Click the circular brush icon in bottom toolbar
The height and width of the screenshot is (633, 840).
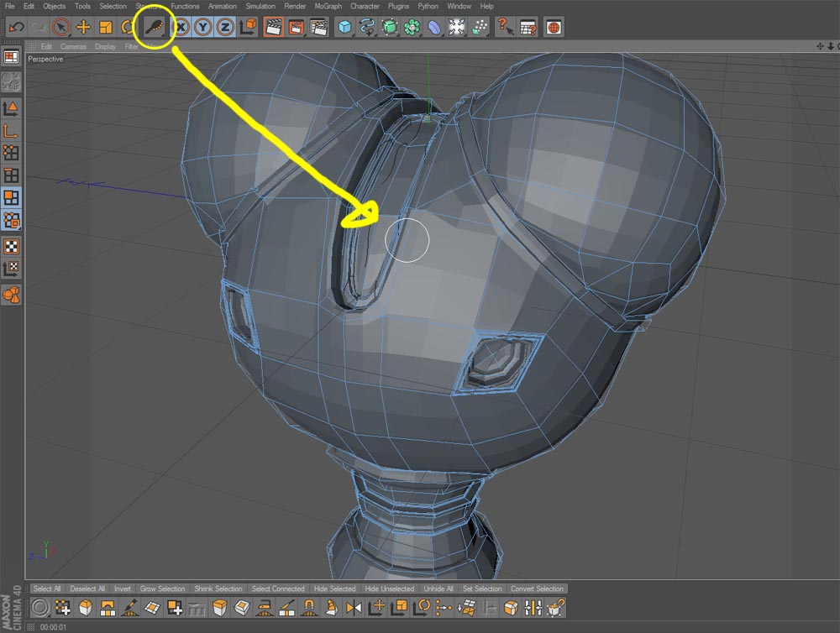[40, 607]
